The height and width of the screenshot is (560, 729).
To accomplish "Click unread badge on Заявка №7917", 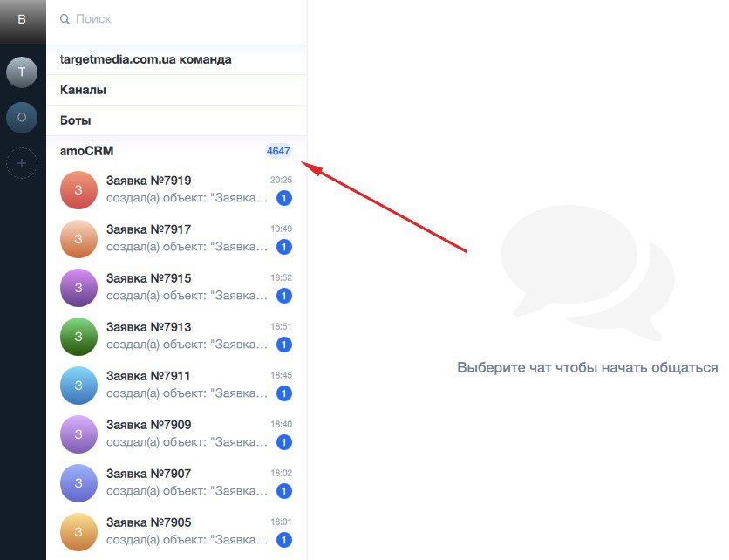I will point(284,247).
